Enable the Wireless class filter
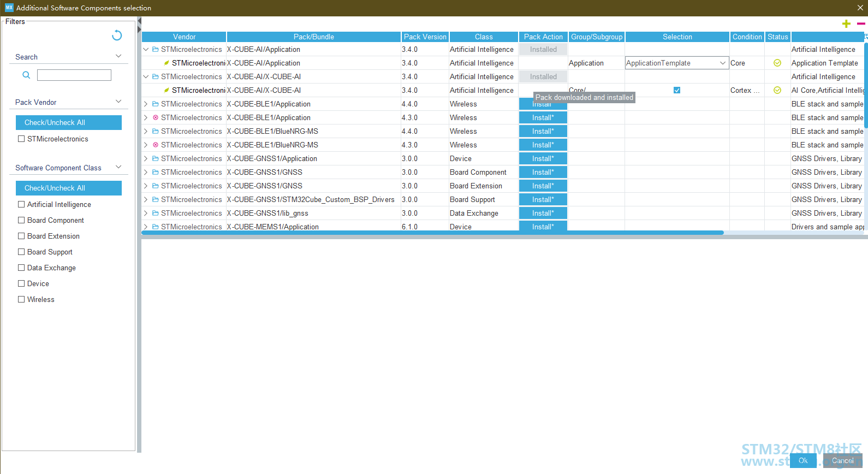Screen dimensions: 868x474 pyautogui.click(x=21, y=299)
